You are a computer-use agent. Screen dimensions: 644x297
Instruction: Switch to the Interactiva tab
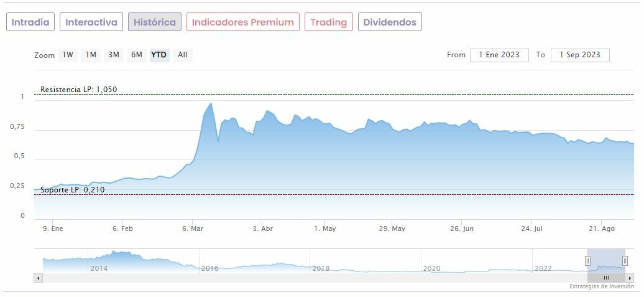pyautogui.click(x=91, y=22)
